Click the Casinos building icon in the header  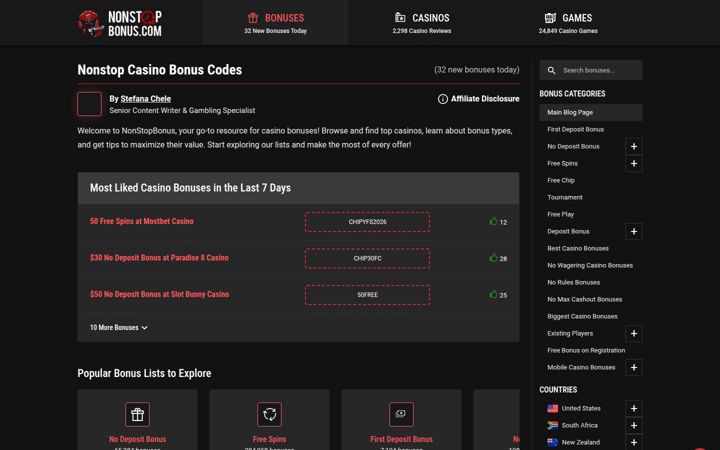point(400,17)
